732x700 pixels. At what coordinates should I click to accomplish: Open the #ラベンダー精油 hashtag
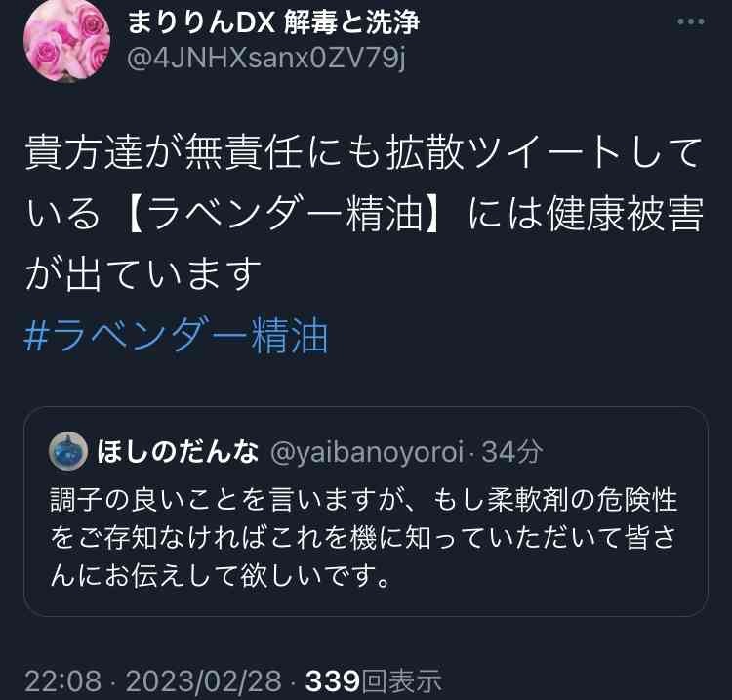coord(176,335)
